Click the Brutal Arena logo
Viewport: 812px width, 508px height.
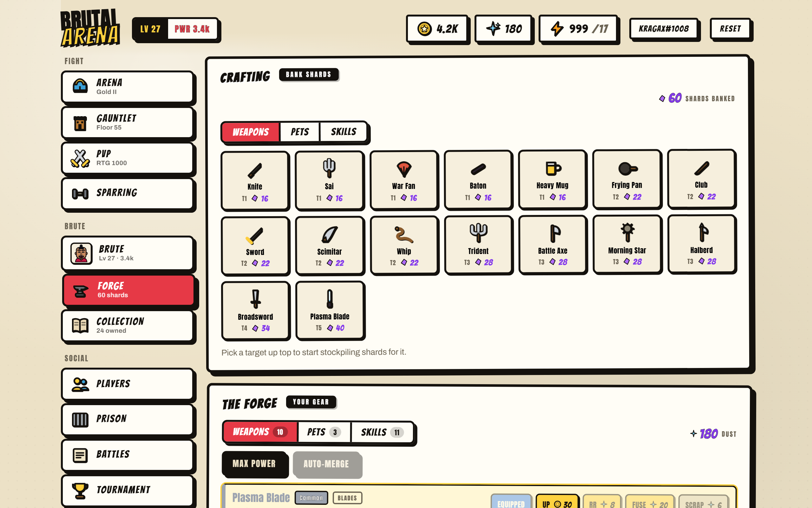89,28
